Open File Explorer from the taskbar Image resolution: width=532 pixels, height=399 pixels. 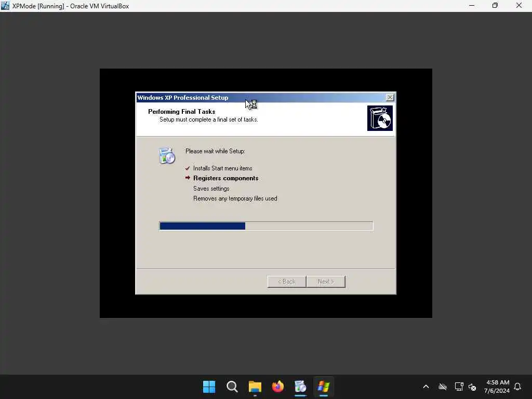click(x=255, y=387)
